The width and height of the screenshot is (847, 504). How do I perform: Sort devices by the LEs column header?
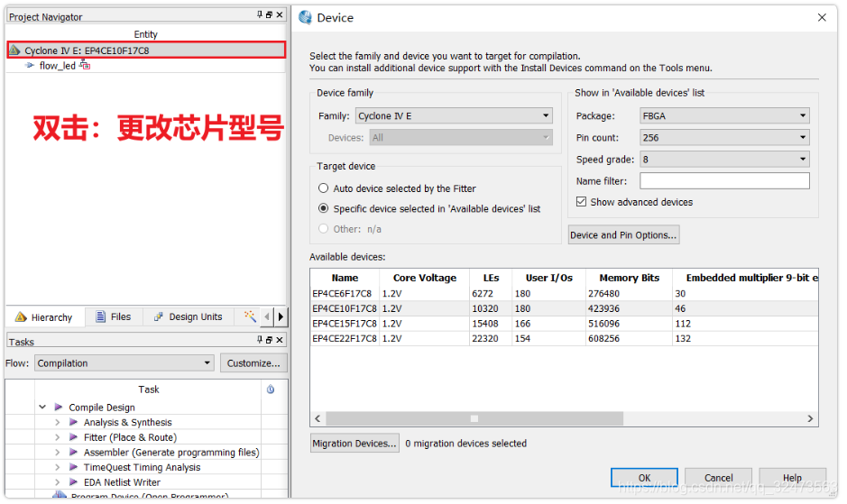coord(491,278)
